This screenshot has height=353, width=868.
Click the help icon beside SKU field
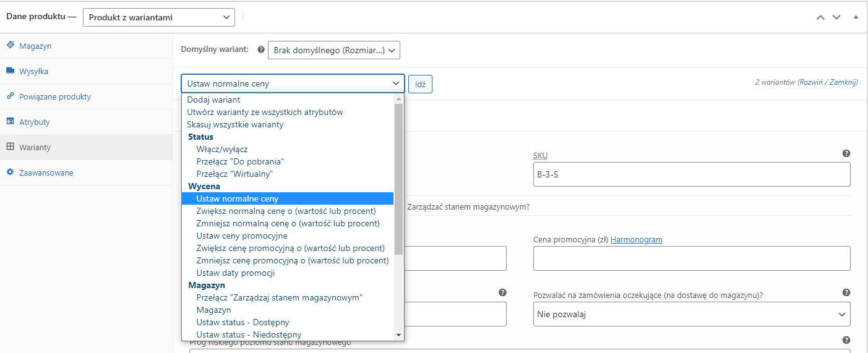[846, 153]
